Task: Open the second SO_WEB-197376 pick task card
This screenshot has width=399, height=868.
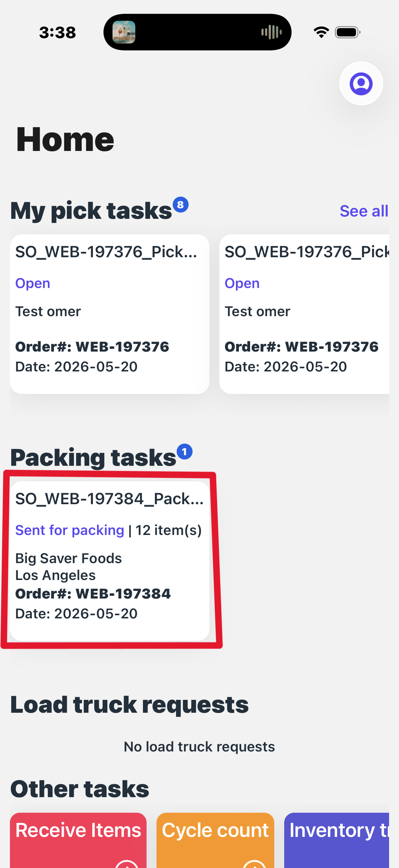Action: pos(304,314)
